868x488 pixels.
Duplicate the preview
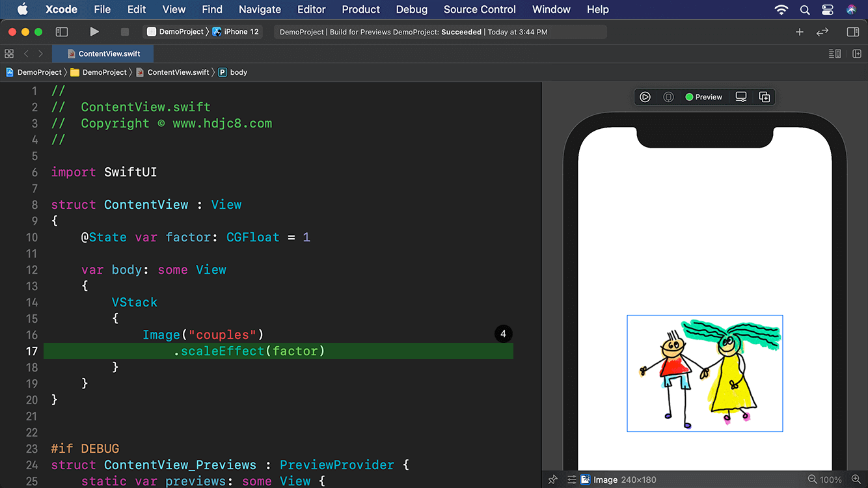click(x=765, y=97)
